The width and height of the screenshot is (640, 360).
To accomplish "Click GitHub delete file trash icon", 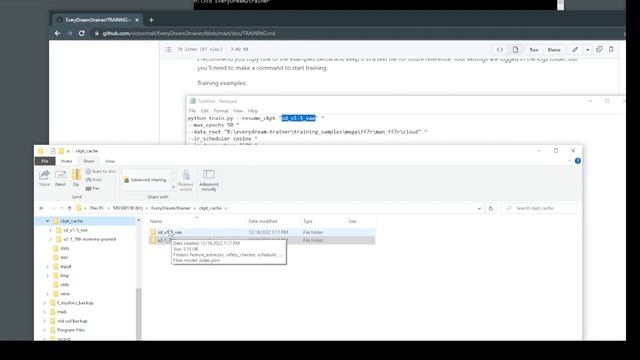I will pos(611,49).
